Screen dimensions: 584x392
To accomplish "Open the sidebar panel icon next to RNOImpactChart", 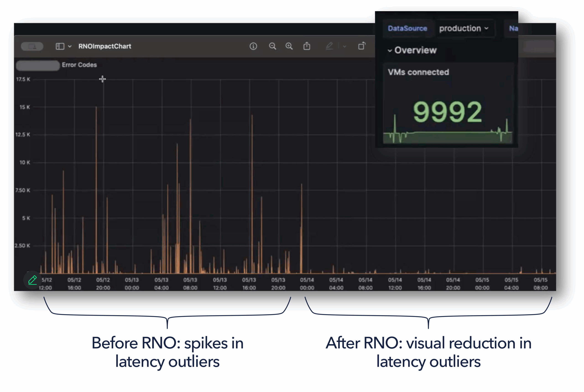I will pyautogui.click(x=60, y=46).
